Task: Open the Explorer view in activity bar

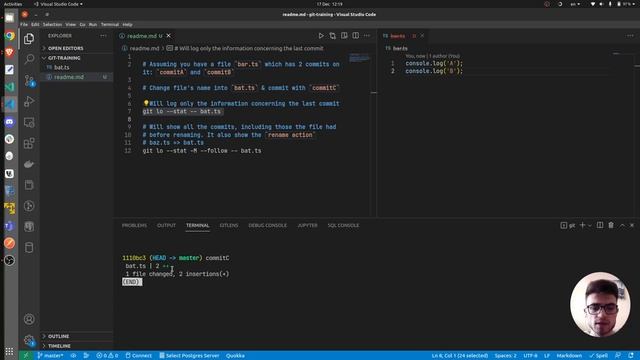Action: tap(29, 39)
